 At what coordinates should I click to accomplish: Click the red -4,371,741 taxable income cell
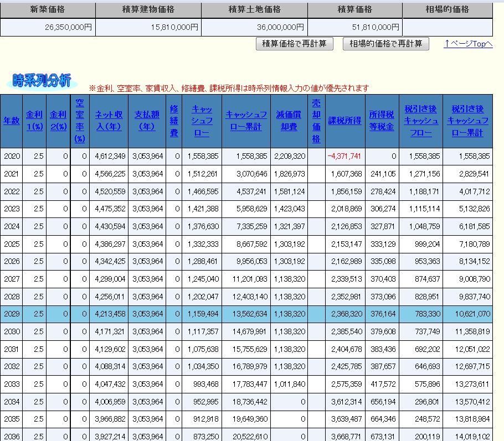click(344, 156)
